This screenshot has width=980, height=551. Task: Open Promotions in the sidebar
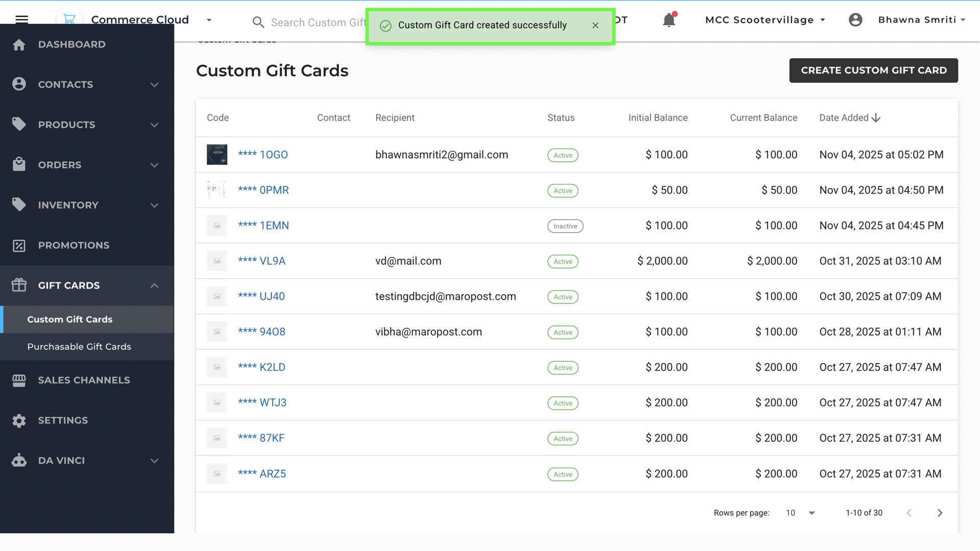click(x=73, y=246)
